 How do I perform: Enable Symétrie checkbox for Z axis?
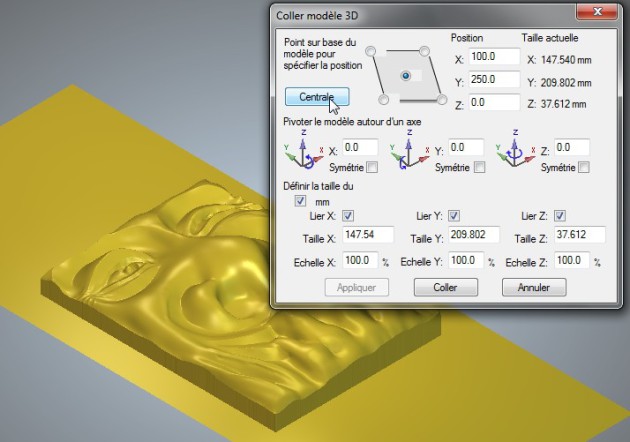(584, 167)
